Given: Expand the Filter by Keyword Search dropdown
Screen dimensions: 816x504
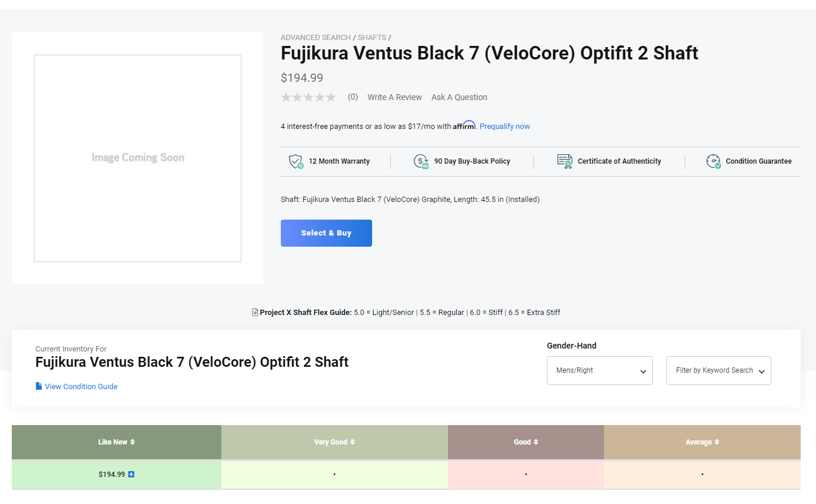Looking at the screenshot, I should [x=718, y=370].
